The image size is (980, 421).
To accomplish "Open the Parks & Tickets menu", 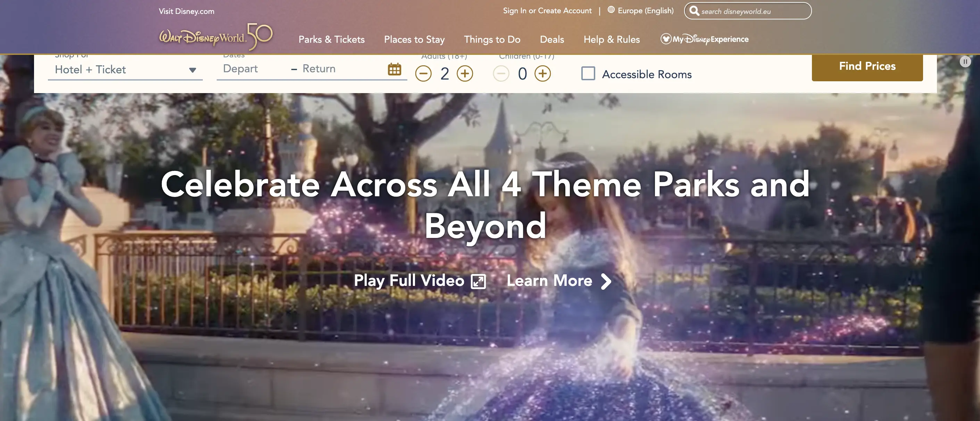I will (331, 39).
